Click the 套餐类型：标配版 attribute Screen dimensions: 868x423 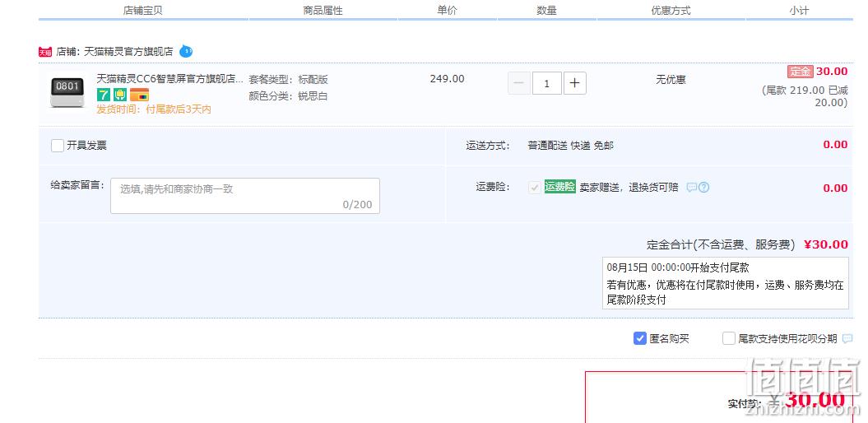[x=289, y=80]
